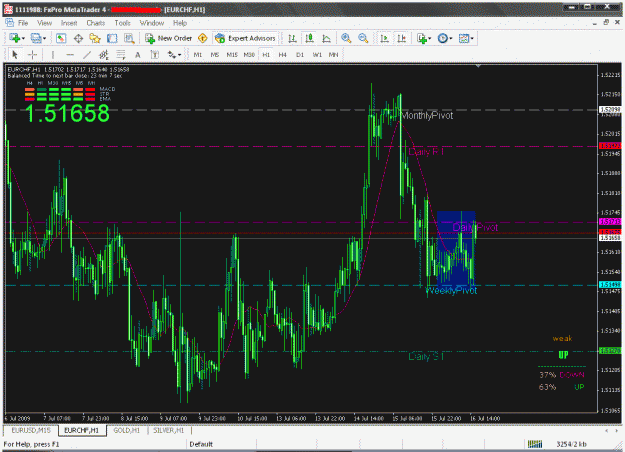
Task: Open the Insert menu
Action: (69, 23)
